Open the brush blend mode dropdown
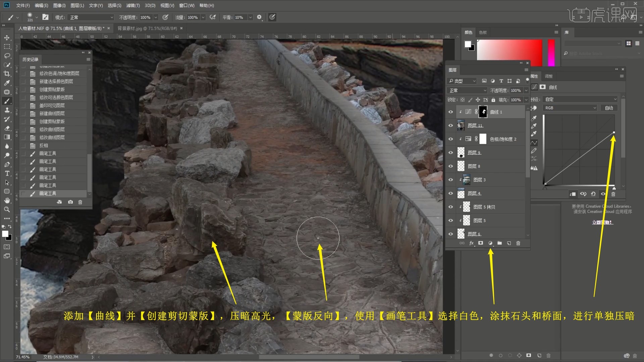Screen dimensions: 644x362 pos(91,17)
